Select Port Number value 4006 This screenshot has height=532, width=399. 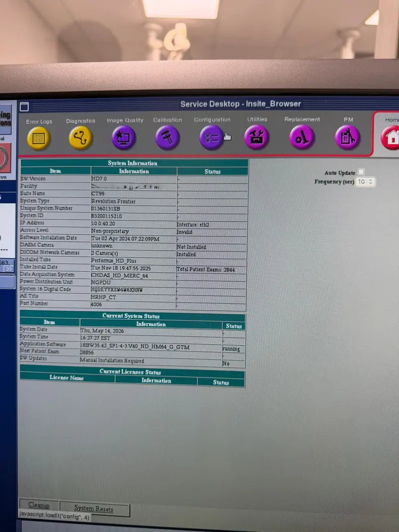96,304
